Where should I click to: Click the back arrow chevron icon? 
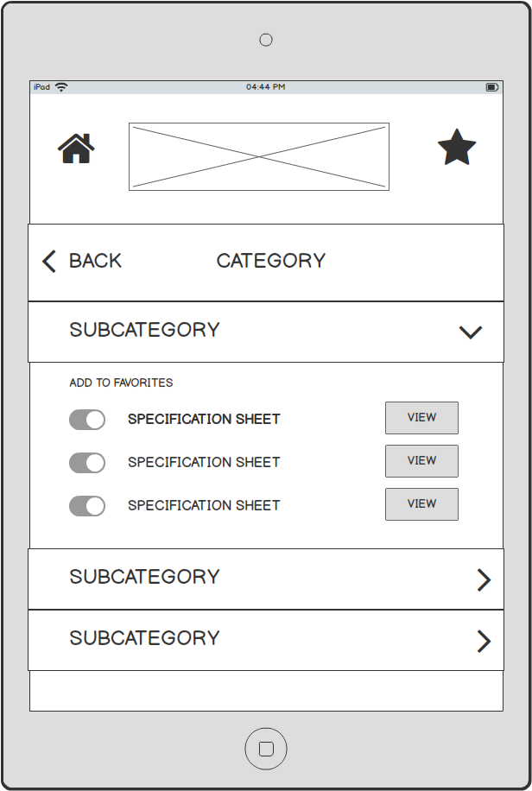click(49, 262)
